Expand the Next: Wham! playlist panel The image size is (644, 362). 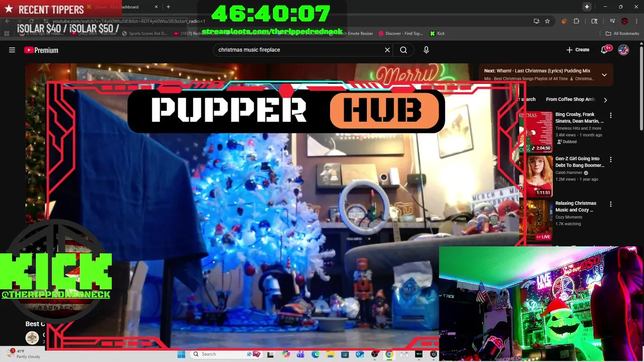click(604, 75)
